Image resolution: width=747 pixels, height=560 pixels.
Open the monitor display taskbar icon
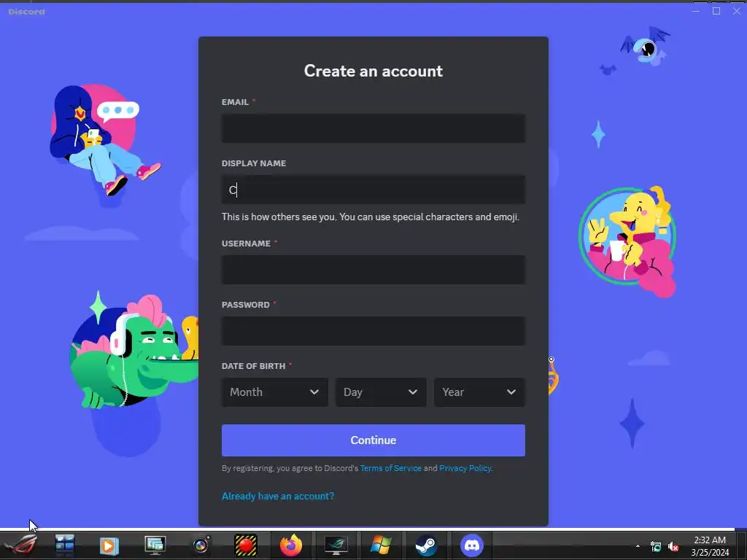coord(155,545)
